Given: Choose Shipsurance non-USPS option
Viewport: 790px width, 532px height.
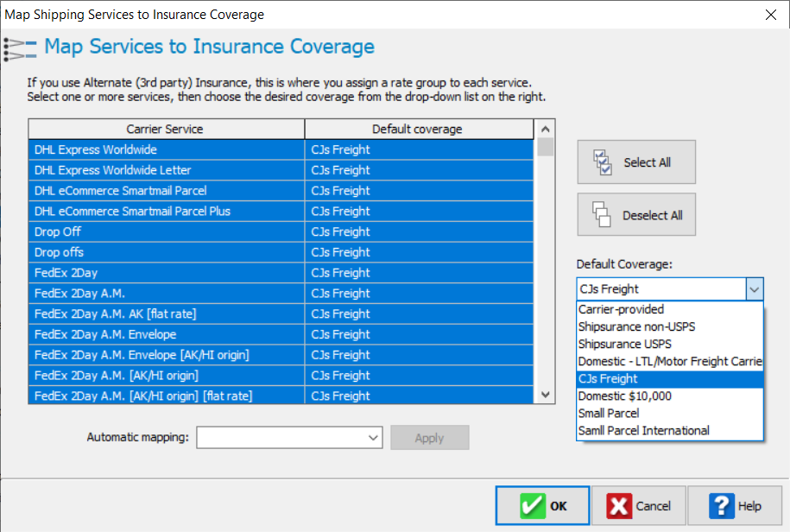Looking at the screenshot, I should (670, 326).
